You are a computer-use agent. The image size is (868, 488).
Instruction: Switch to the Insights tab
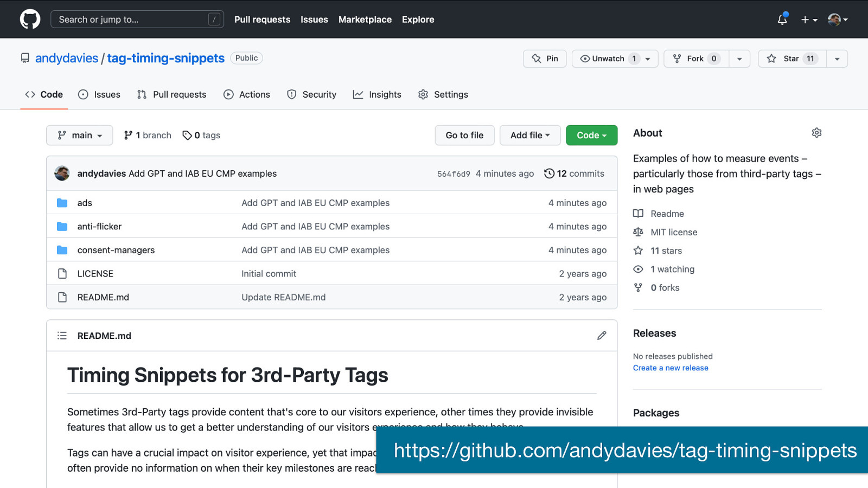pyautogui.click(x=377, y=94)
